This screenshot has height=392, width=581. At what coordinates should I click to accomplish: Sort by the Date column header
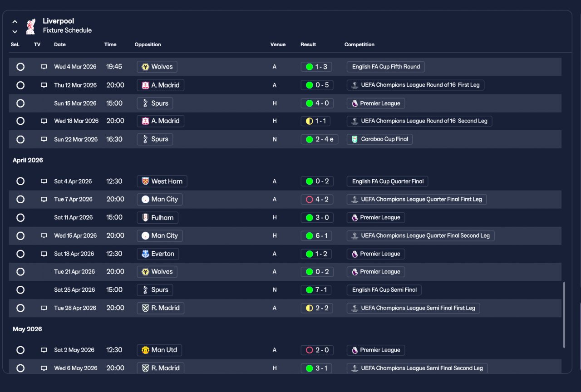click(59, 44)
